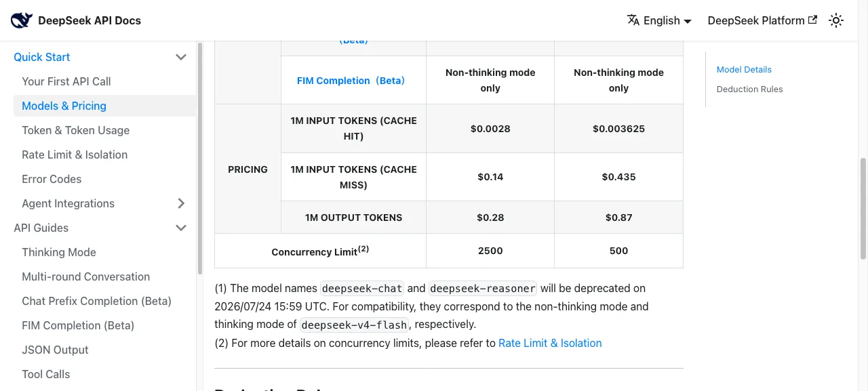Screen dimensions: 868x391
Task: Click the 1M INPUT TOKENS (CACHE HIT) label
Action: (x=353, y=128)
